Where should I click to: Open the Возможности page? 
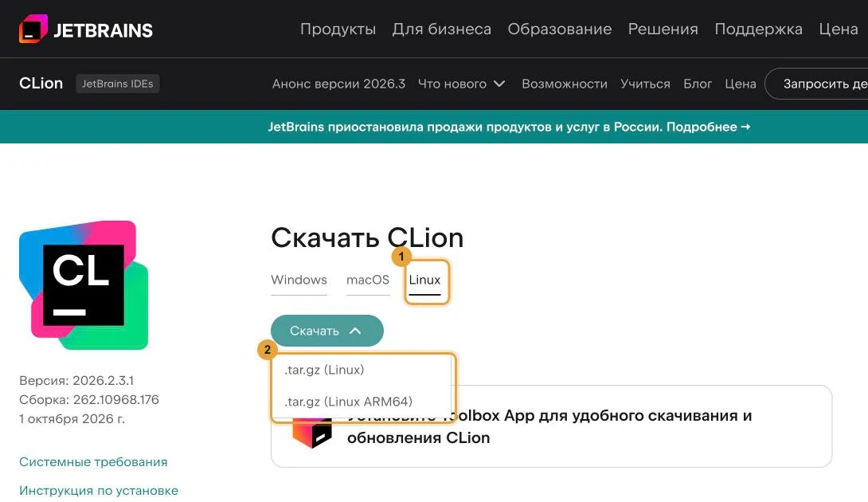565,84
